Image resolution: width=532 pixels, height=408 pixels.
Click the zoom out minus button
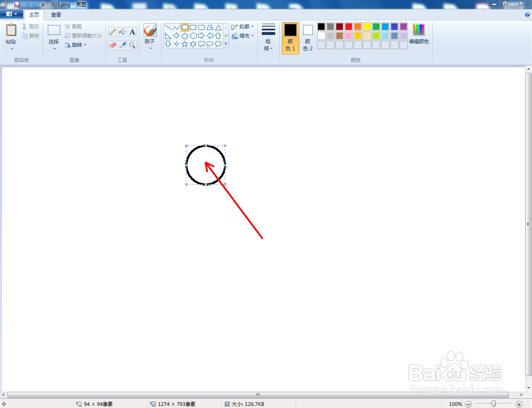468,404
